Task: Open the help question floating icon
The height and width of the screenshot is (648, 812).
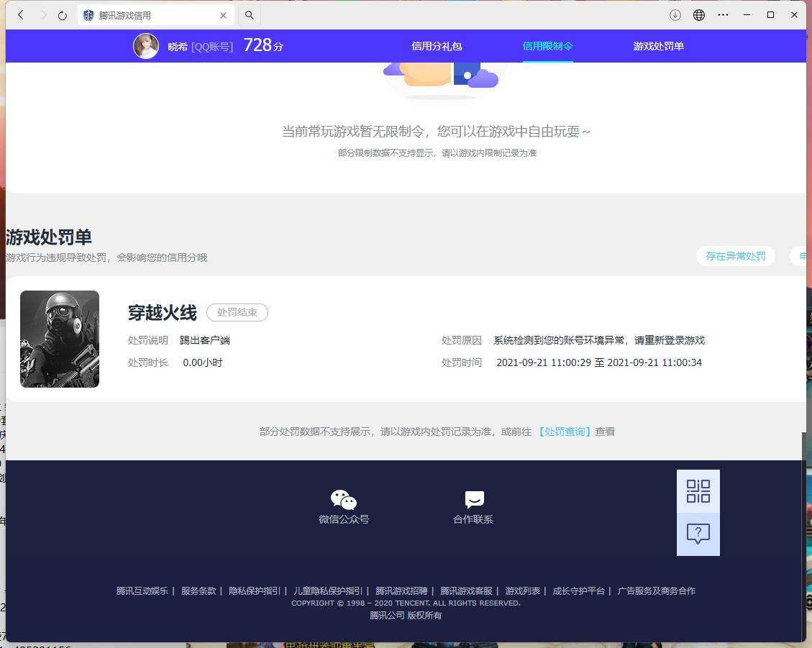Action: click(698, 534)
